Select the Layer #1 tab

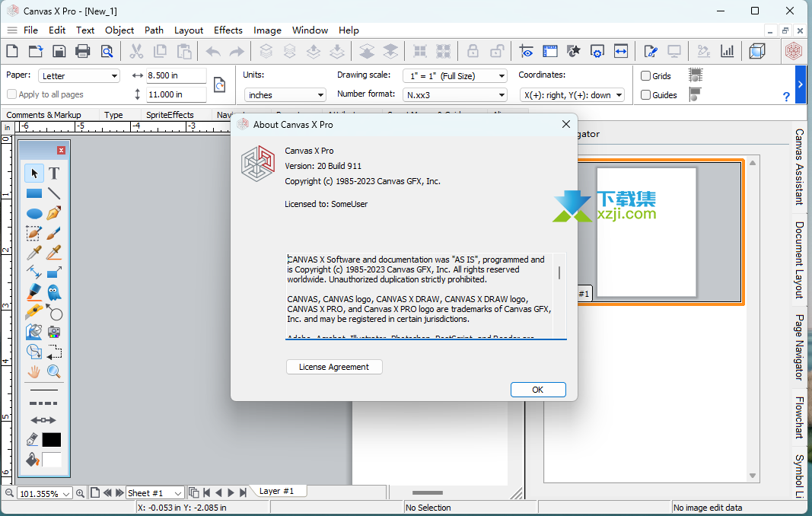(x=276, y=491)
